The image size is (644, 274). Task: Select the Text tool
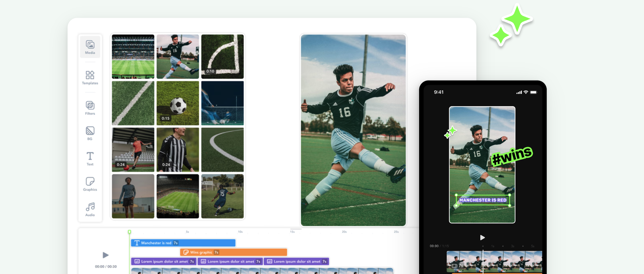(90, 159)
